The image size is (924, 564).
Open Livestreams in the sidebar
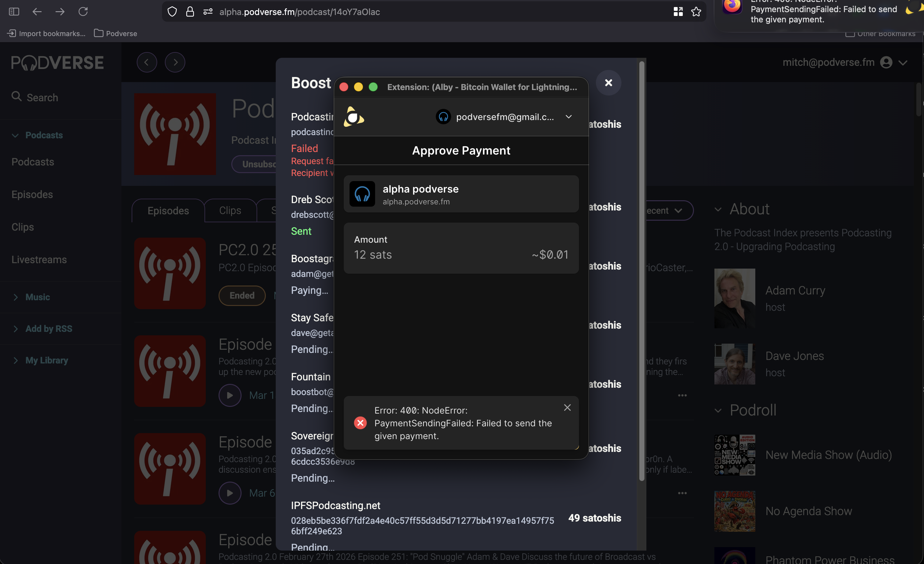point(39,259)
